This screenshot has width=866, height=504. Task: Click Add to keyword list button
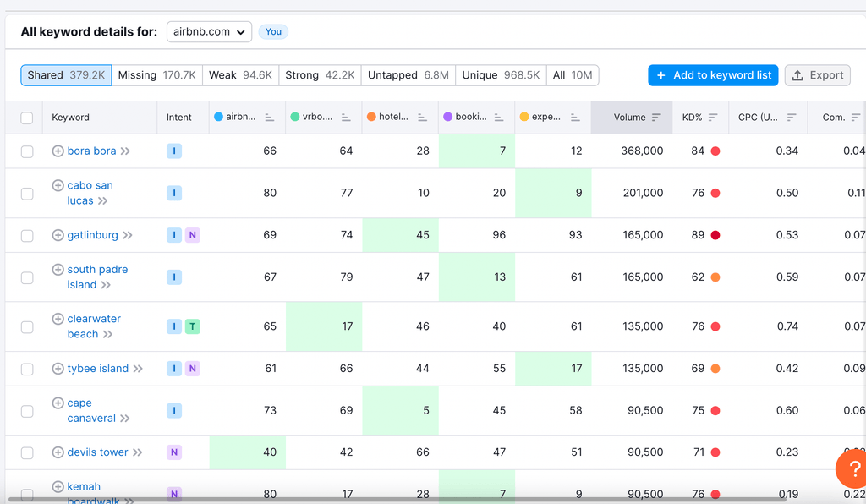(713, 75)
